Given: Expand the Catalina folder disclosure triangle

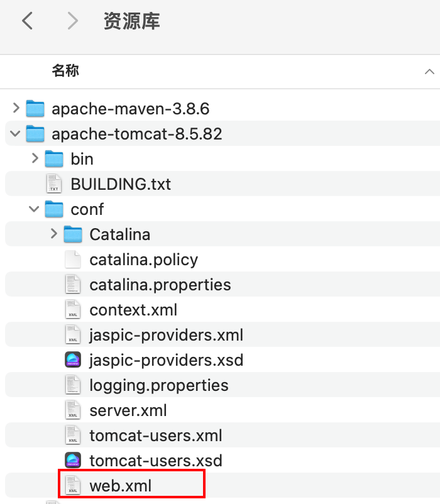Looking at the screenshot, I should [x=54, y=234].
